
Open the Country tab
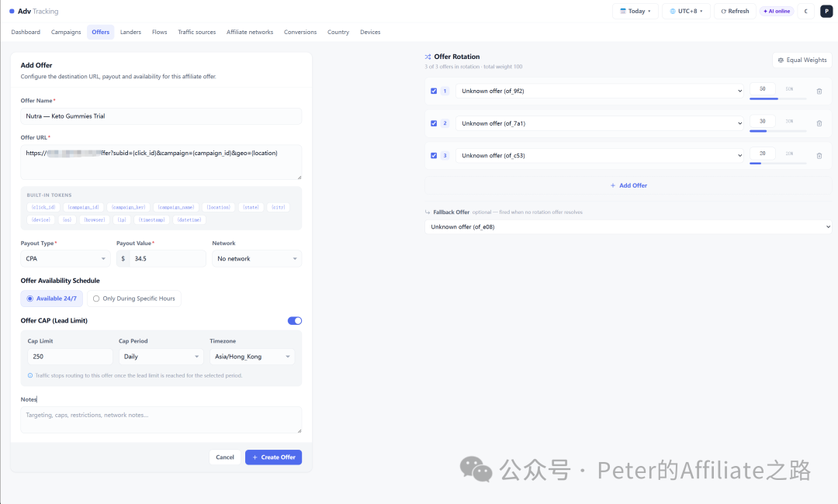click(x=338, y=32)
